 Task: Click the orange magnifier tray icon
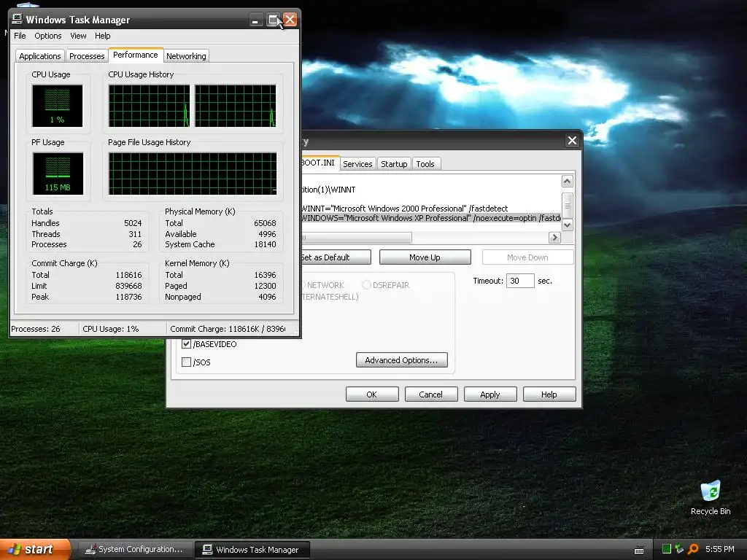click(x=693, y=549)
